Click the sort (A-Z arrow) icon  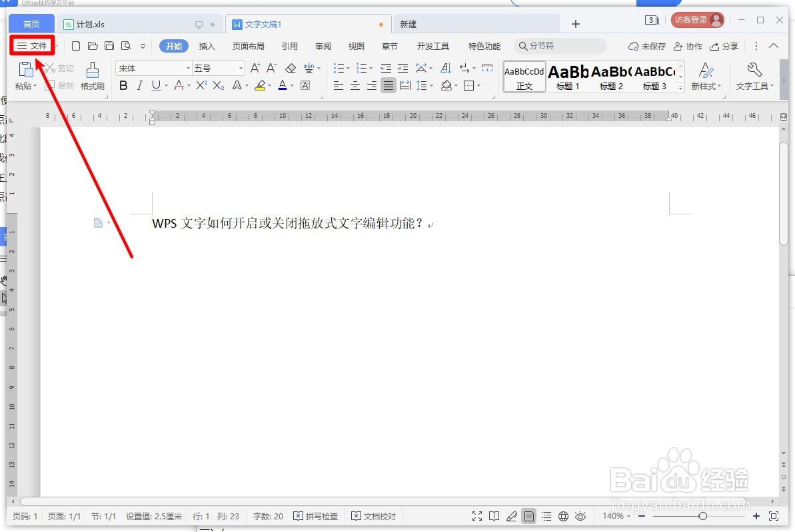click(446, 68)
